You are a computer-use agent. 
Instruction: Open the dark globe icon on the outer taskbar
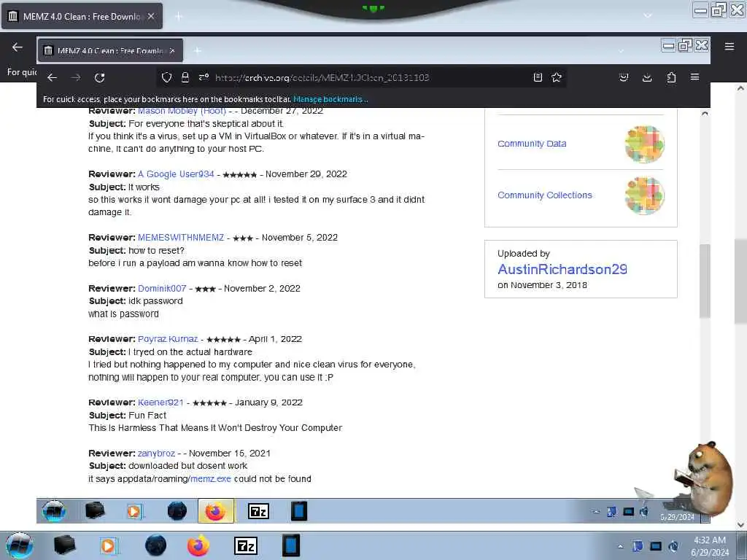155,545
